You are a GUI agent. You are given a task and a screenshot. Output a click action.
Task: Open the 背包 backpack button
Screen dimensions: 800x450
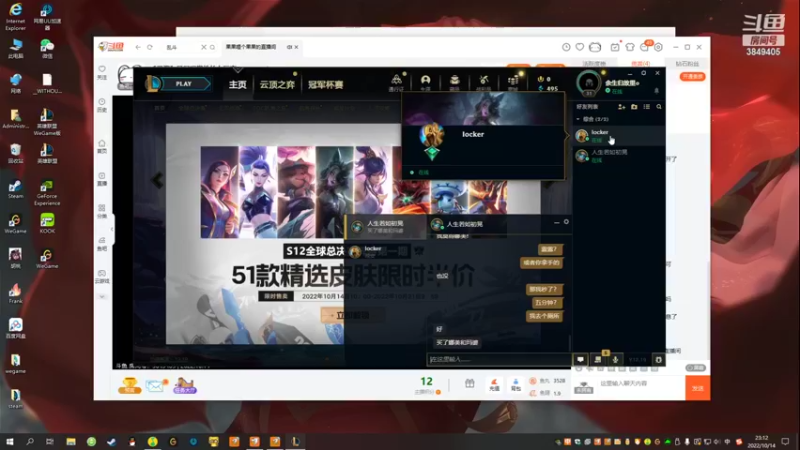(516, 385)
